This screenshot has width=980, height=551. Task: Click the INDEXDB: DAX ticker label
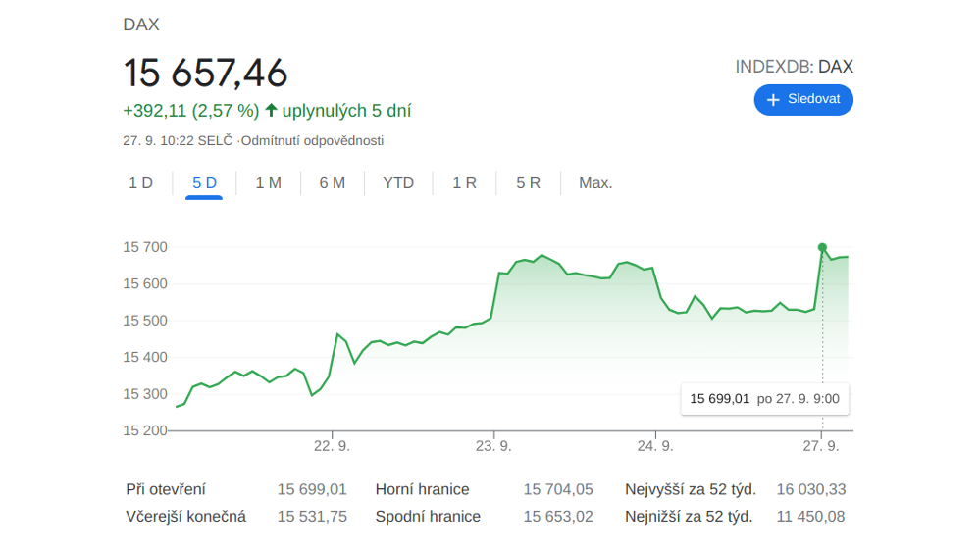(x=794, y=67)
